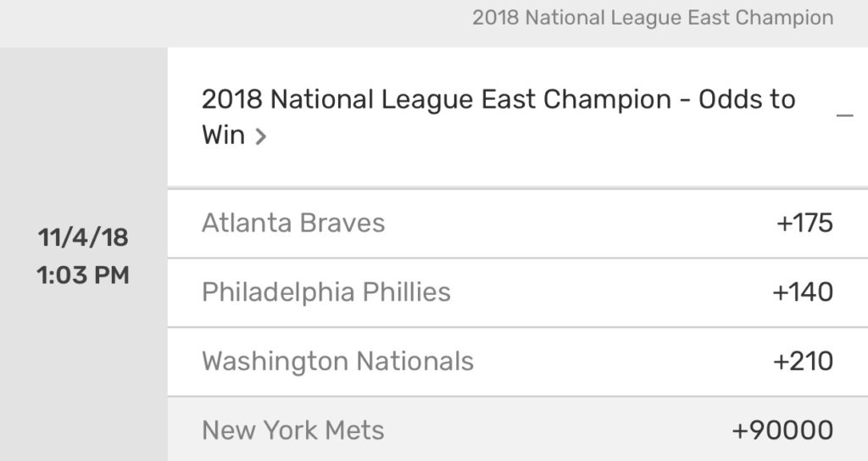Image resolution: width=868 pixels, height=461 pixels.
Task: Click the Washington Nationals team name
Action: pos(337,361)
